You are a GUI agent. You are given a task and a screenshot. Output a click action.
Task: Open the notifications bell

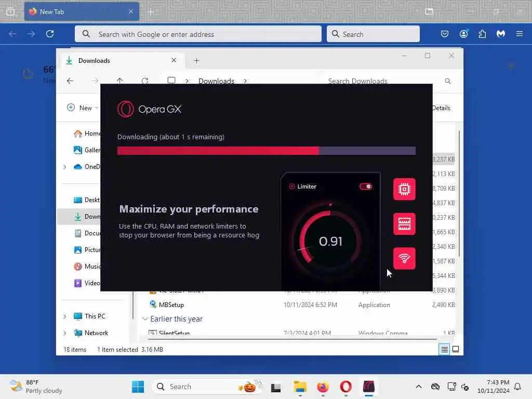(517, 387)
